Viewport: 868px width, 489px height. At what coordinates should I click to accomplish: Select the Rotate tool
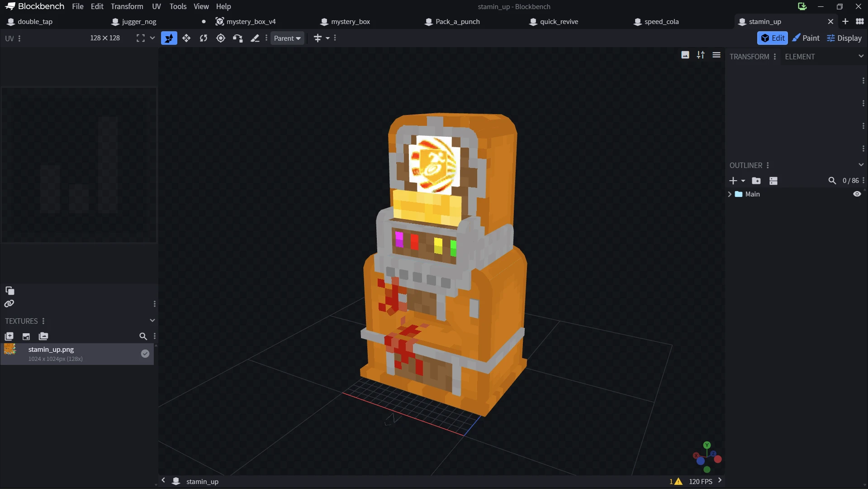coord(204,38)
